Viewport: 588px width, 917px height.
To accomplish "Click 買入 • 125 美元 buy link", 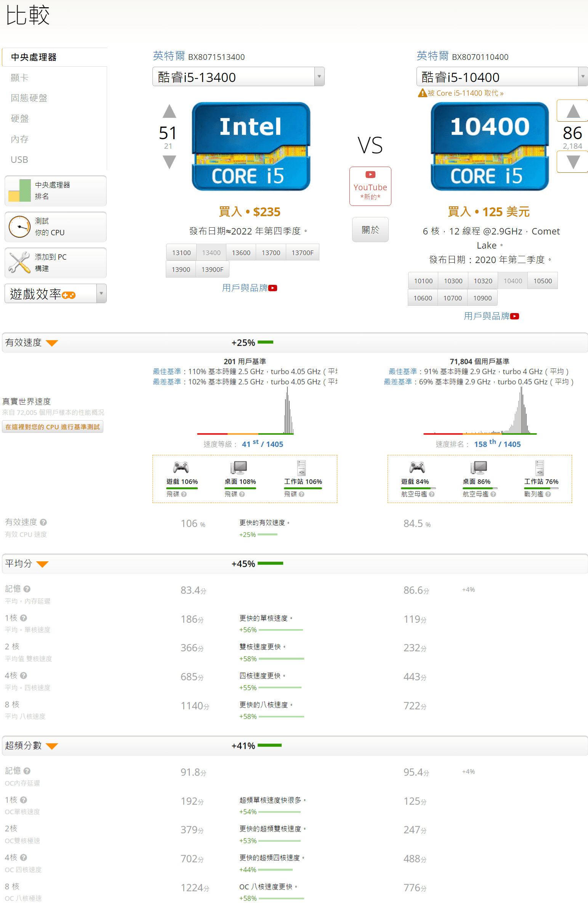I will 488,212.
